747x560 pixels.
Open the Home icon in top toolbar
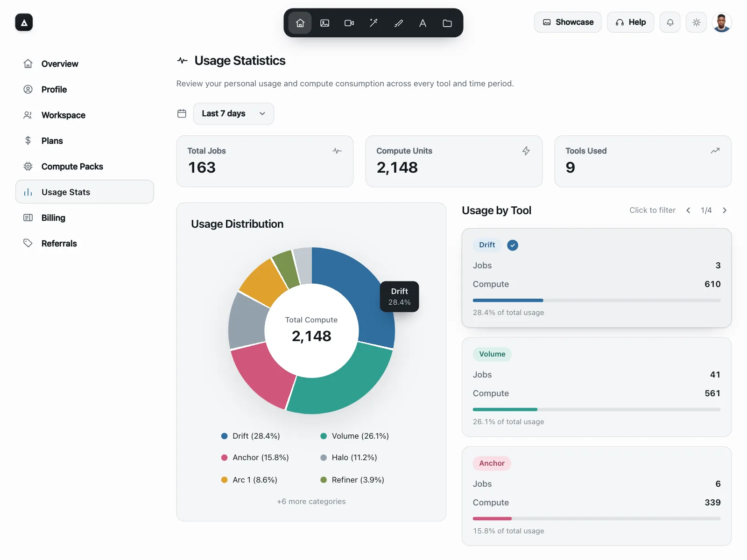tap(300, 23)
